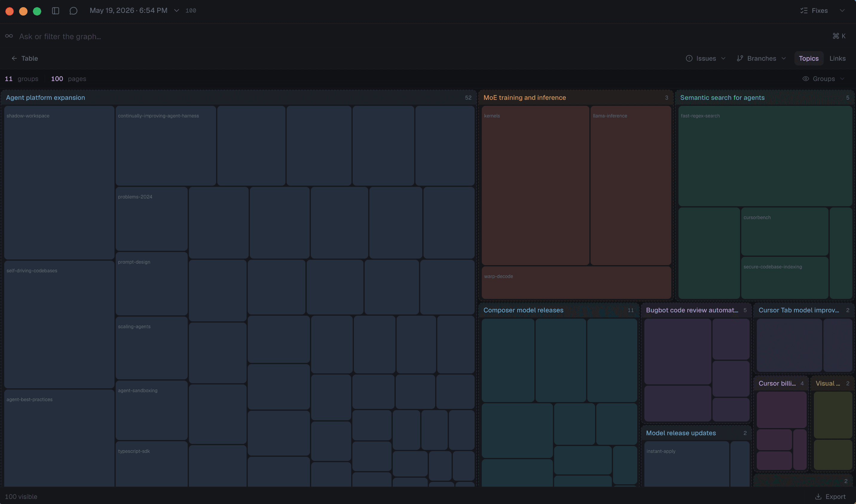Open the Fixes dropdown chevron
This screenshot has height=504, width=856.
pyautogui.click(x=842, y=10)
